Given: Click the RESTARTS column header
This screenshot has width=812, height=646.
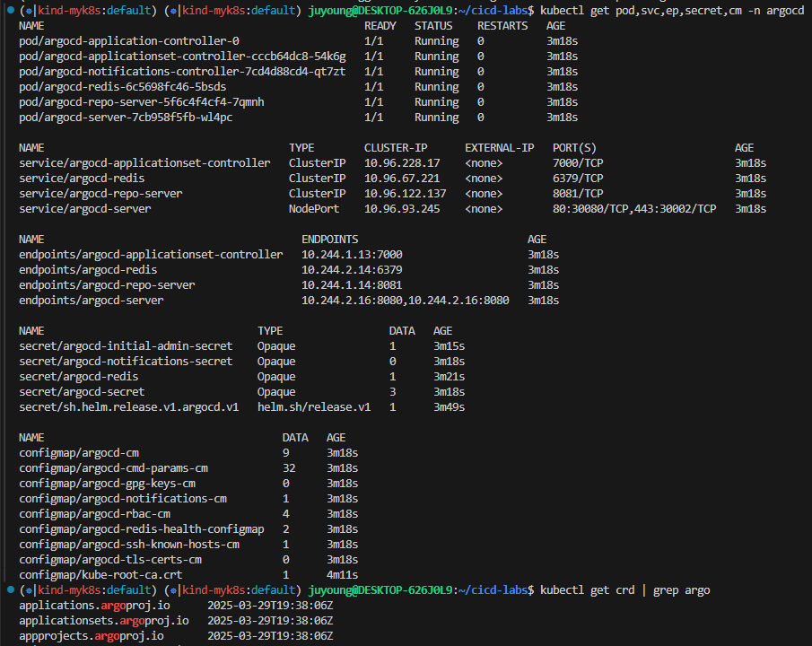Looking at the screenshot, I should (502, 26).
